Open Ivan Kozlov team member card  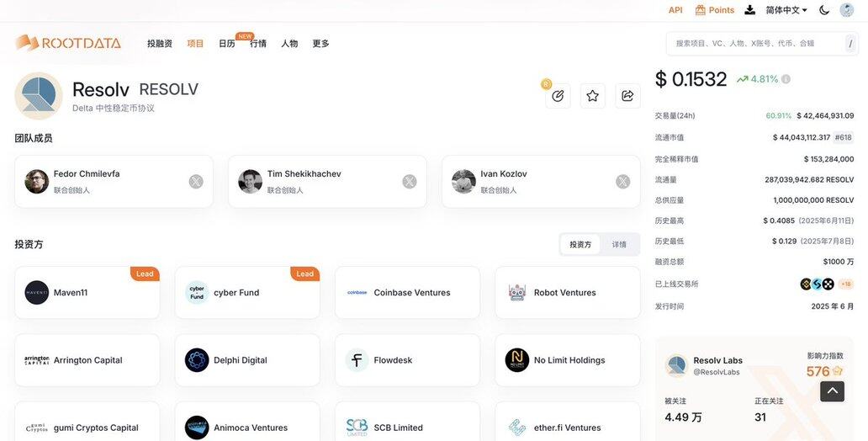click(x=541, y=182)
